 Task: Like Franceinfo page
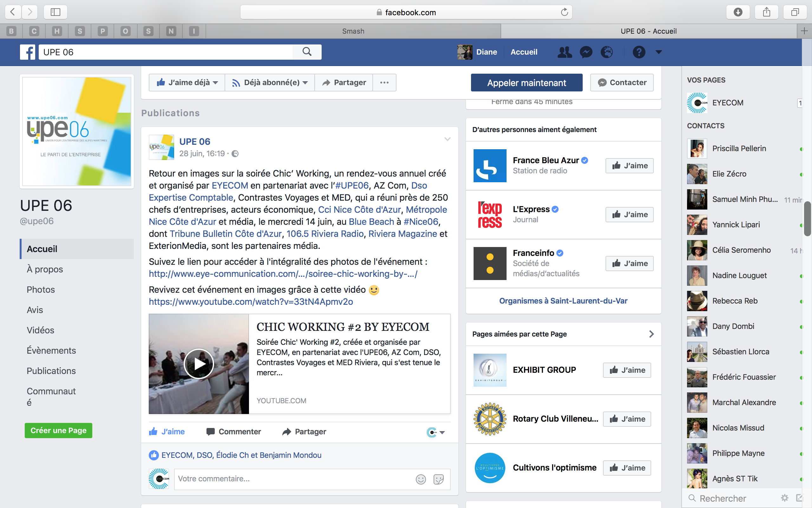[x=630, y=264]
